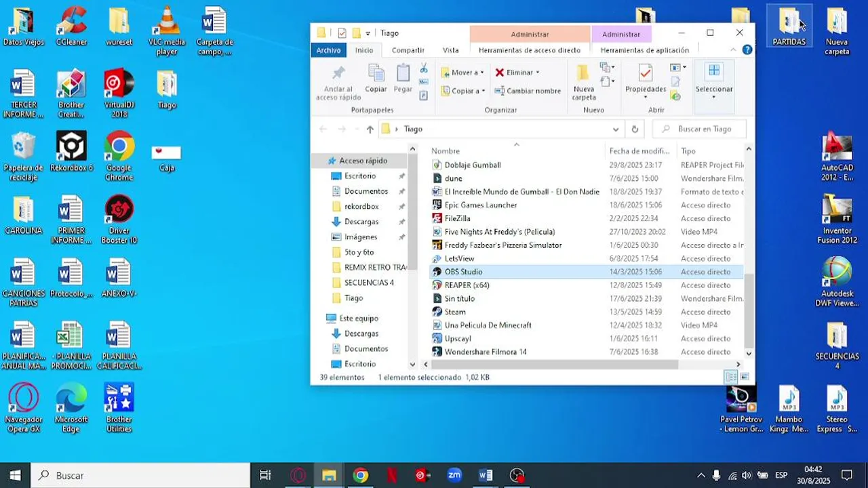868x488 pixels.
Task: Switch to Vista ribbon tab
Action: tap(451, 50)
